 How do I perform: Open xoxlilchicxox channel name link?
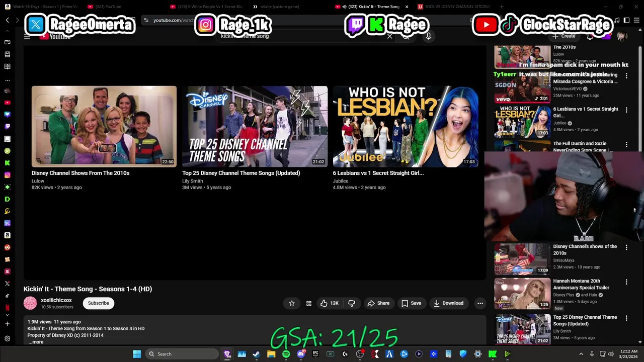56,300
